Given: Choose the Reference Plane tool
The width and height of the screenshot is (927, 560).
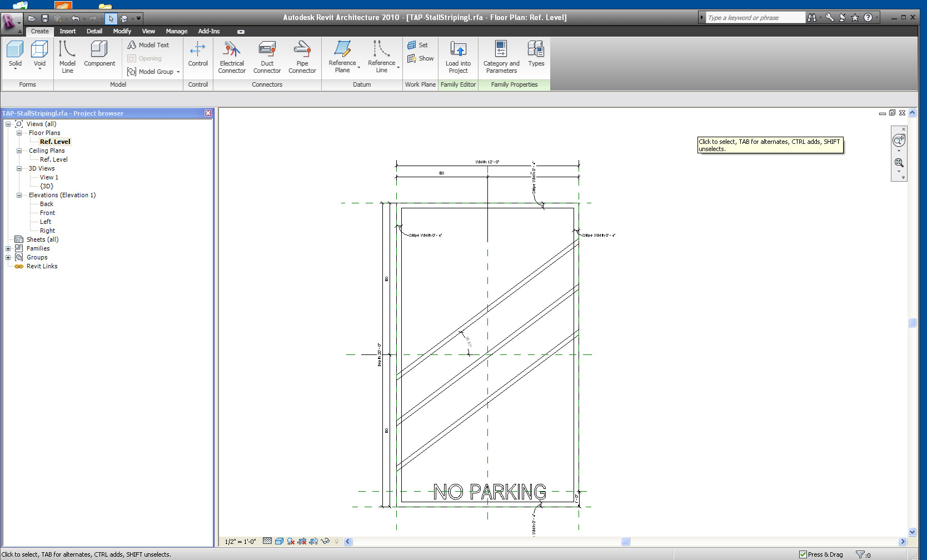Looking at the screenshot, I should pyautogui.click(x=342, y=57).
